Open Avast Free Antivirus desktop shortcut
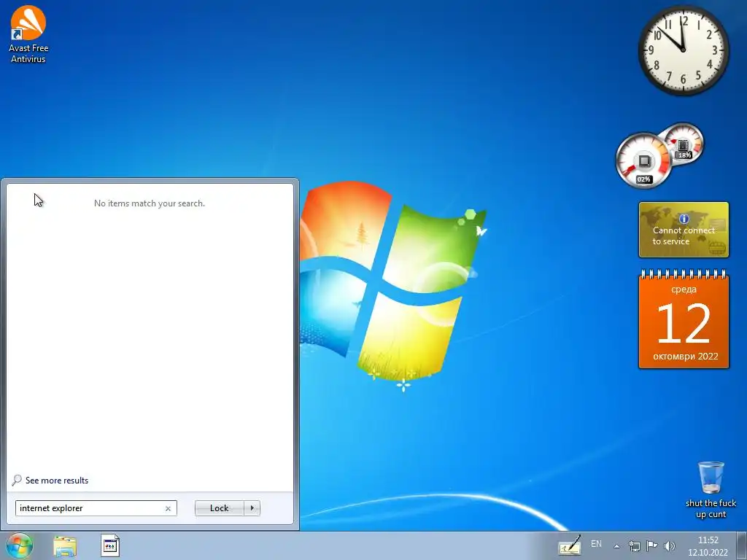 pyautogui.click(x=28, y=34)
